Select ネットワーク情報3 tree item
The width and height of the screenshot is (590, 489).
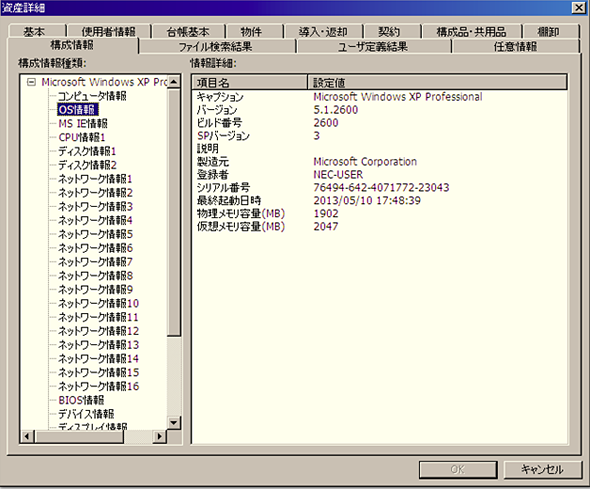(95, 207)
